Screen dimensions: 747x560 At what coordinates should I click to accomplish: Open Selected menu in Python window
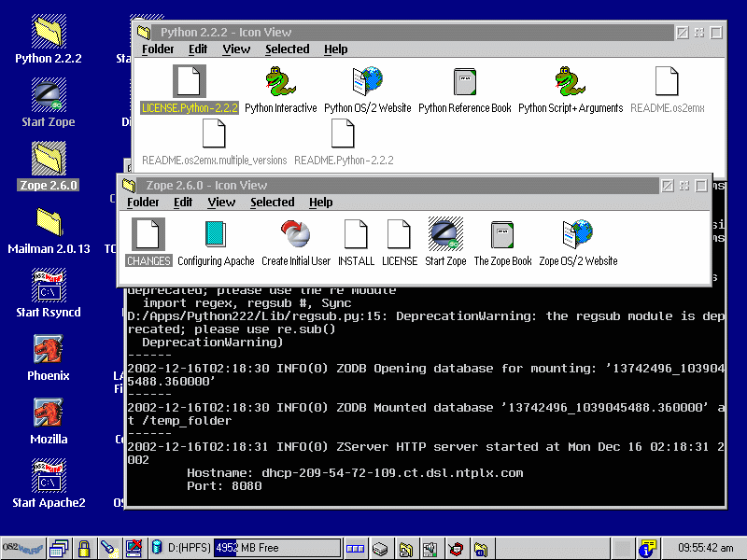pos(288,49)
